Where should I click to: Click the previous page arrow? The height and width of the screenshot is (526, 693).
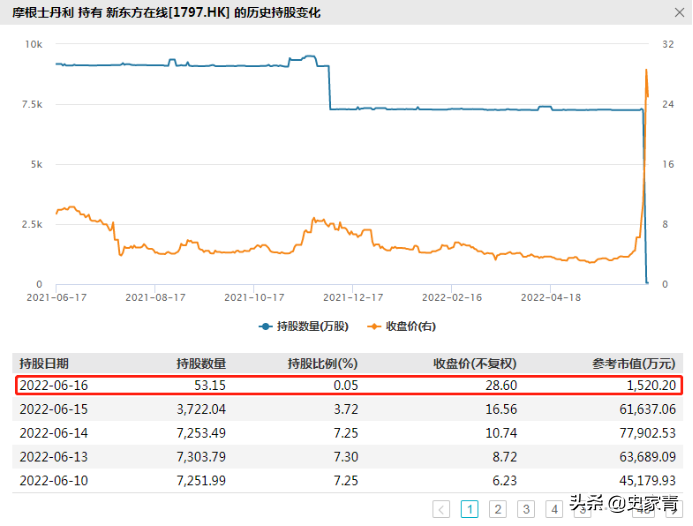pyautogui.click(x=441, y=509)
